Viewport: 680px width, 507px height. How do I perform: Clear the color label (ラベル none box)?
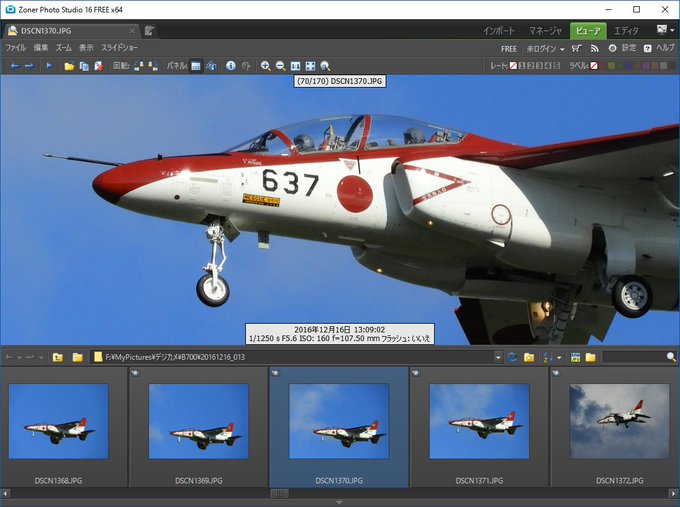pyautogui.click(x=594, y=66)
